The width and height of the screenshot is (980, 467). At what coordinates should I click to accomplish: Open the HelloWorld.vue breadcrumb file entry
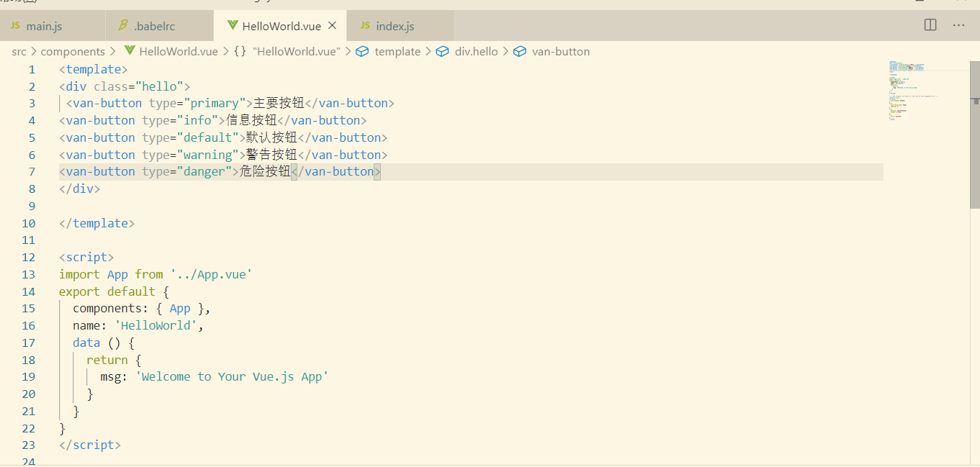(179, 52)
